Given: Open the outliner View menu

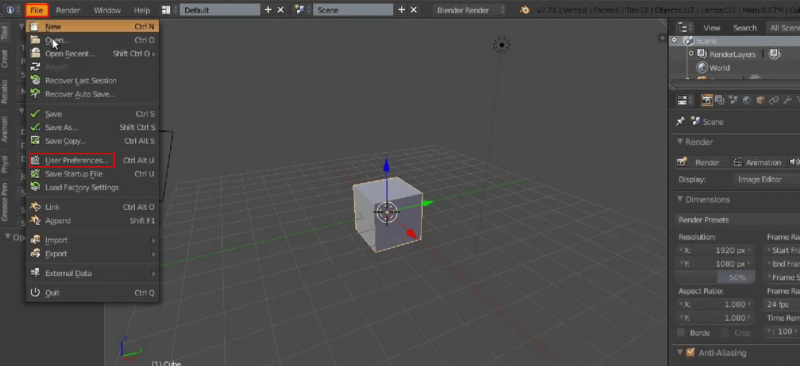Looking at the screenshot, I should click(711, 28).
